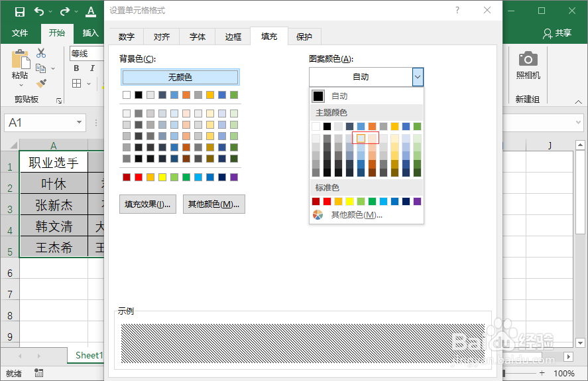Screen dimensions: 588x381
Task: Open the Borders dropdown arrow
Action: tap(89, 84)
